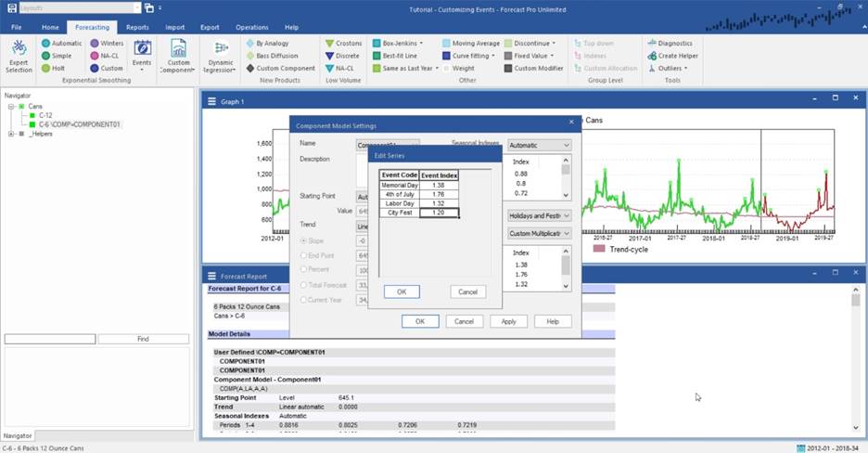Screen dimensions: 868x453
Task: Select the End Point radio button
Action: pos(304,255)
